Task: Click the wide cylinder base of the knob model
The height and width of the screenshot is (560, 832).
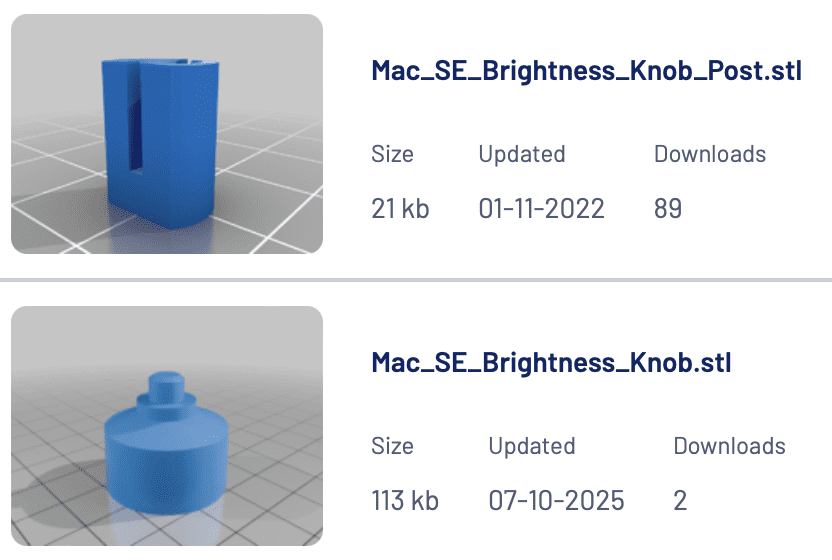Action: tap(167, 466)
